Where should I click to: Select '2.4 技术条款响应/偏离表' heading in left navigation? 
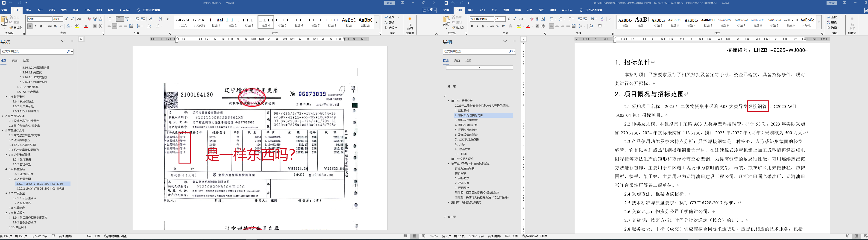coord(24,126)
